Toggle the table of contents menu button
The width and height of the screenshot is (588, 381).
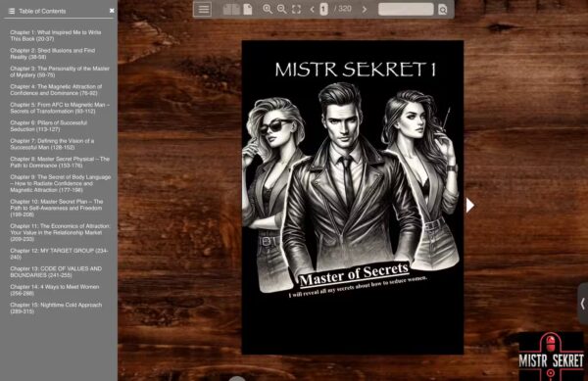coord(203,10)
